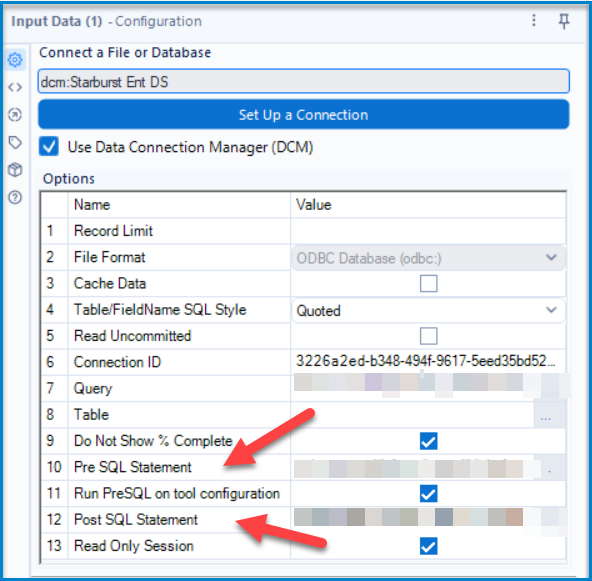Open the Help question mark icon

click(x=15, y=197)
